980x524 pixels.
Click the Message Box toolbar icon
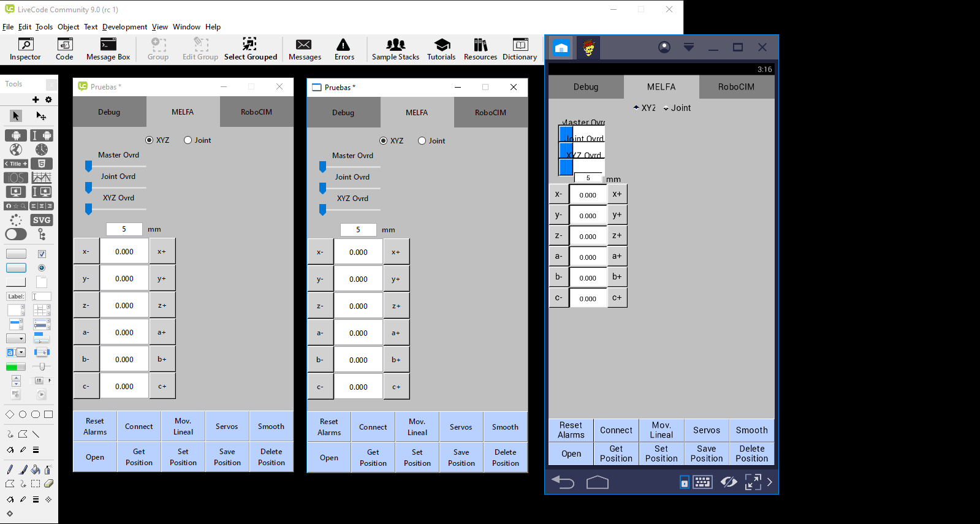pos(108,49)
